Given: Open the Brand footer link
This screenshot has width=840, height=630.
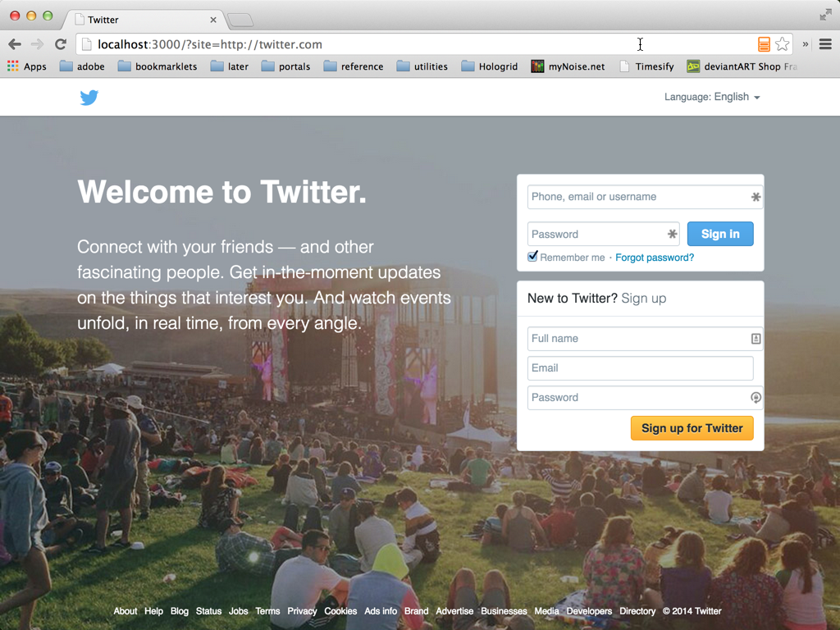Looking at the screenshot, I should point(416,611).
